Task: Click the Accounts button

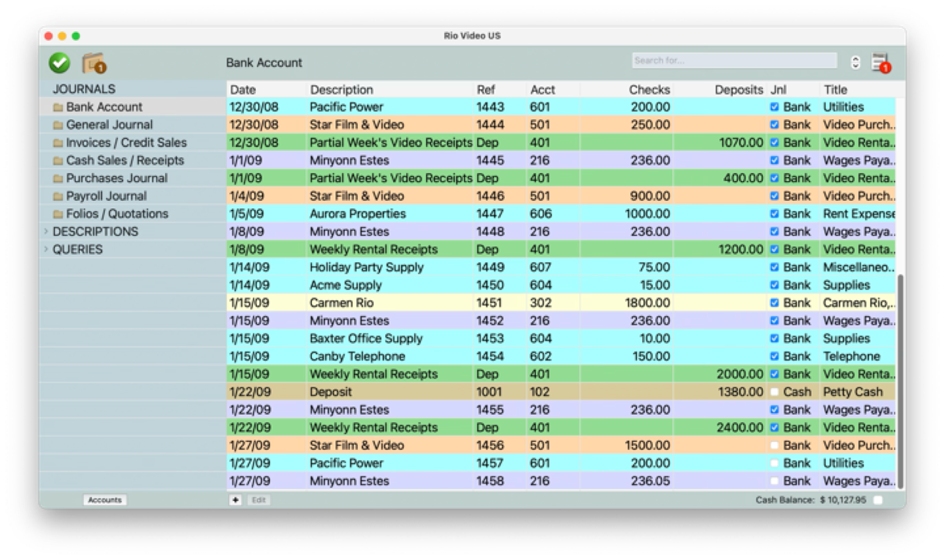Action: tap(105, 500)
